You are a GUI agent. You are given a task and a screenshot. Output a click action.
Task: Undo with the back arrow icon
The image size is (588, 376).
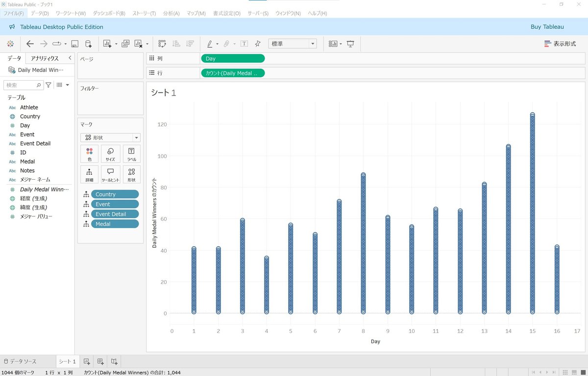(x=30, y=44)
